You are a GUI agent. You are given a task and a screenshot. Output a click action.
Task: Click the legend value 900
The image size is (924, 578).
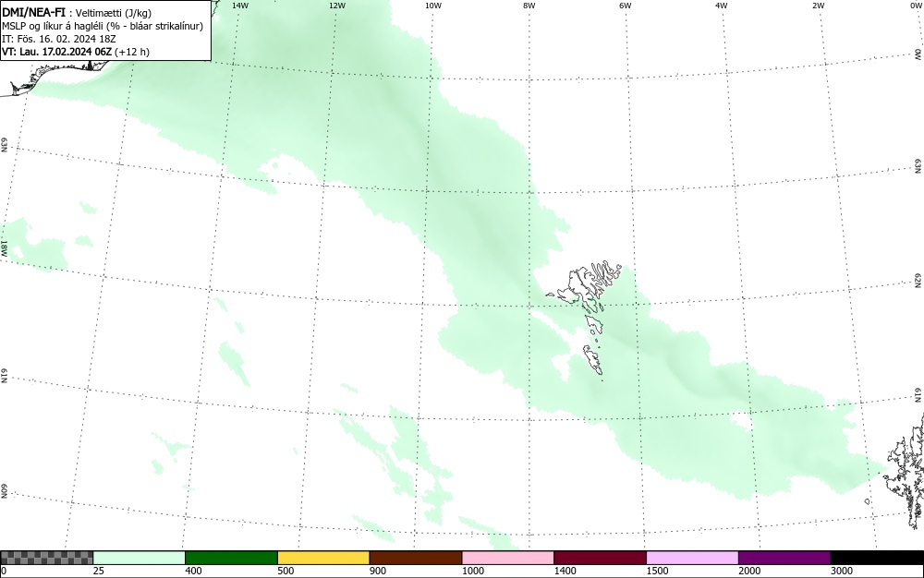pos(378,571)
